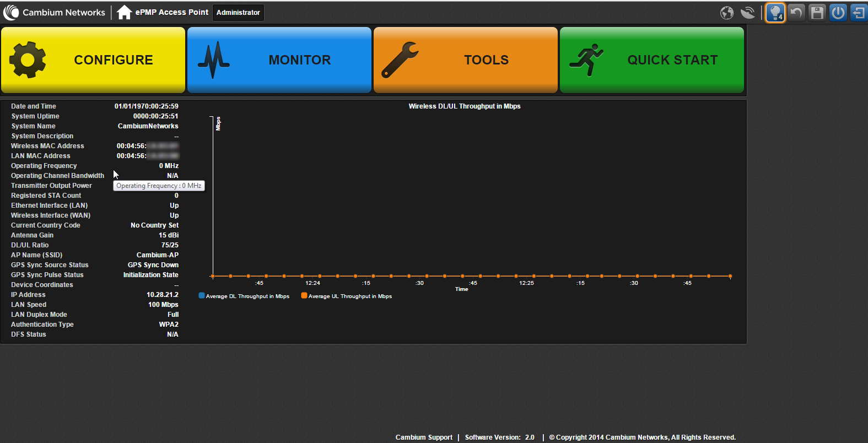Select the 75/25 ratio value
Image resolution: width=868 pixels, height=443 pixels.
[x=170, y=245]
